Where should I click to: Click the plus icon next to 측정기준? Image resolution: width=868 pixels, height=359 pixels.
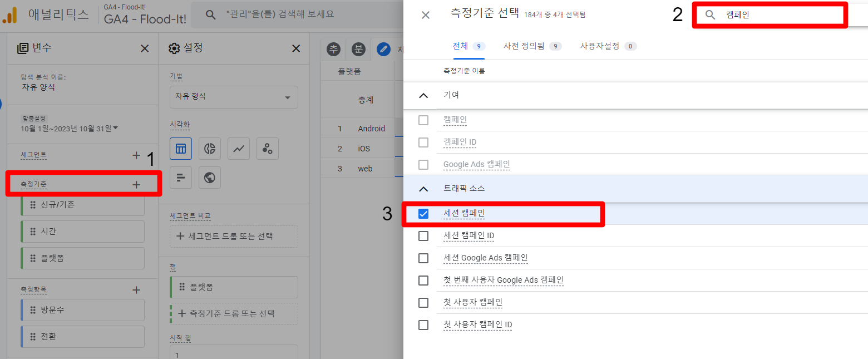point(136,184)
